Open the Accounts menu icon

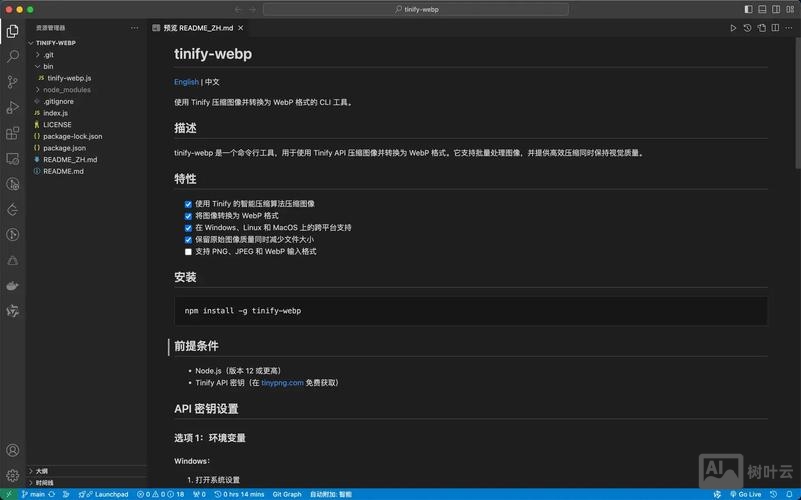(13, 450)
